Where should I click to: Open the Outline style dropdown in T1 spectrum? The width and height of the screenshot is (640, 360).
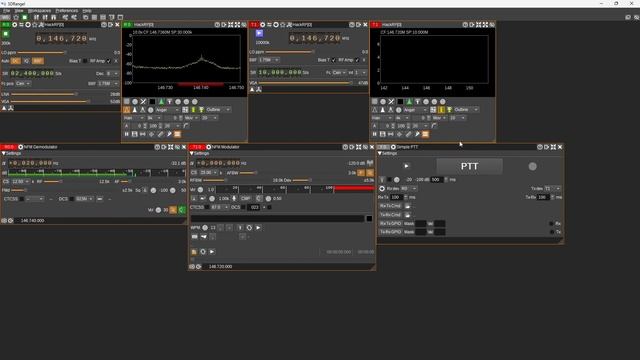click(466, 110)
